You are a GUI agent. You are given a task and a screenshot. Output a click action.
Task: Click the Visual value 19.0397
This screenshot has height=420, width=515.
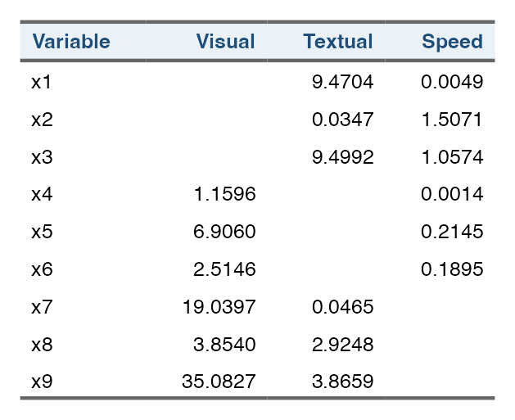219,307
